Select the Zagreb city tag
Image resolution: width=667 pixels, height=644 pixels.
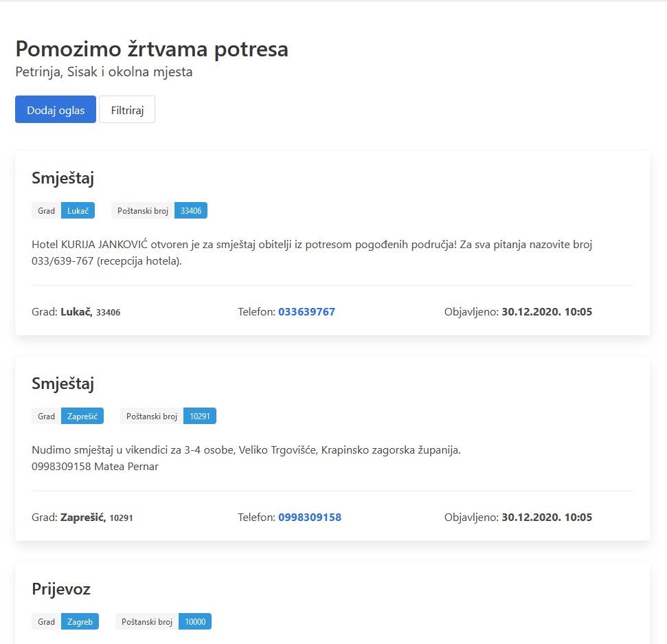click(80, 622)
